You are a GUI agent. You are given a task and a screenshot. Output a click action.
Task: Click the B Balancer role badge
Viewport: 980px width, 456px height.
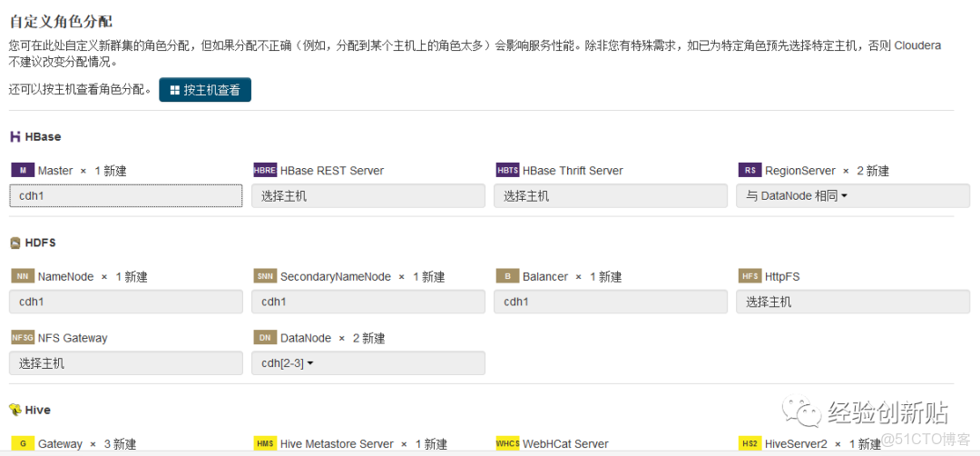(x=507, y=276)
